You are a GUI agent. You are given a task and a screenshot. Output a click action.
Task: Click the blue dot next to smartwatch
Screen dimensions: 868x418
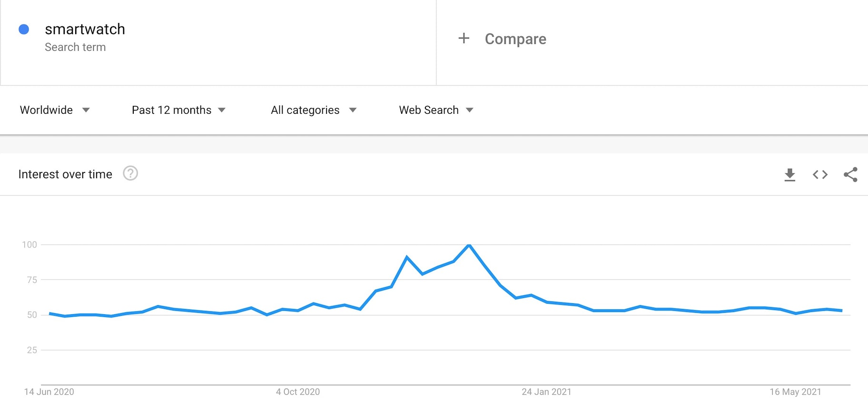point(24,30)
